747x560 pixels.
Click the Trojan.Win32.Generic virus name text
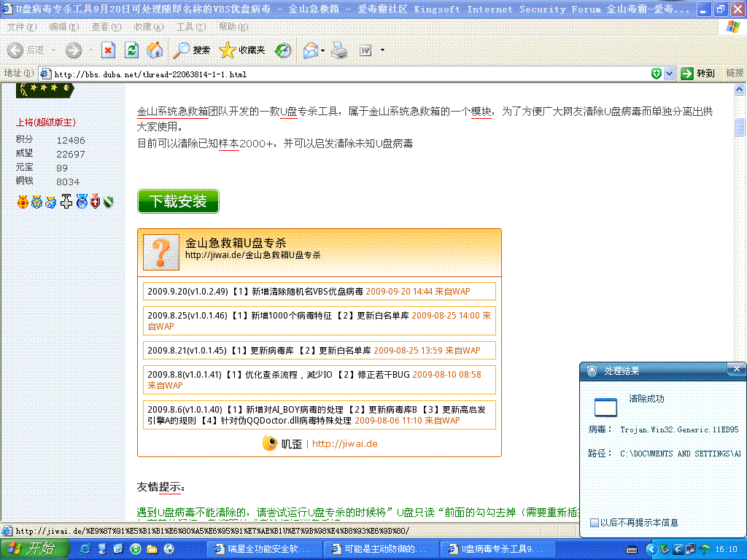click(x=679, y=429)
